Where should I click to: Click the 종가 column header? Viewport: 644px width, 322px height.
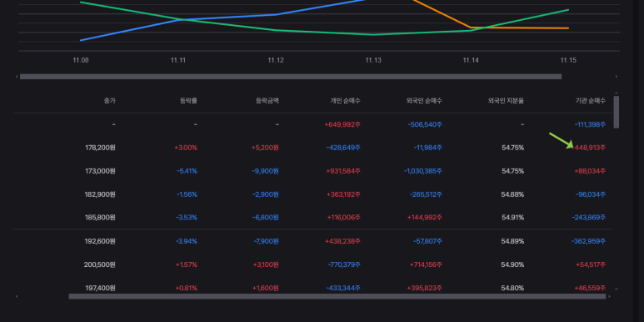tap(110, 100)
